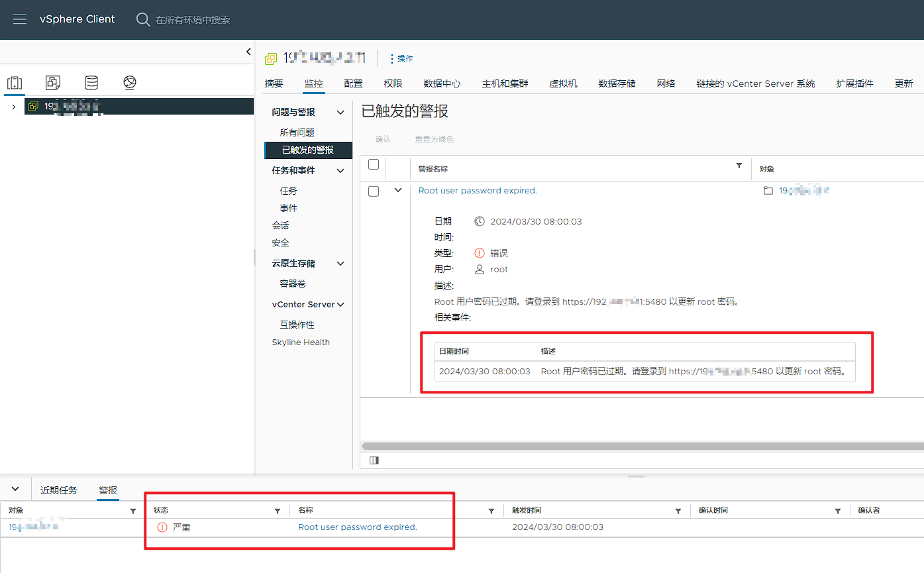Click the column chooser icon under table

pyautogui.click(x=374, y=460)
